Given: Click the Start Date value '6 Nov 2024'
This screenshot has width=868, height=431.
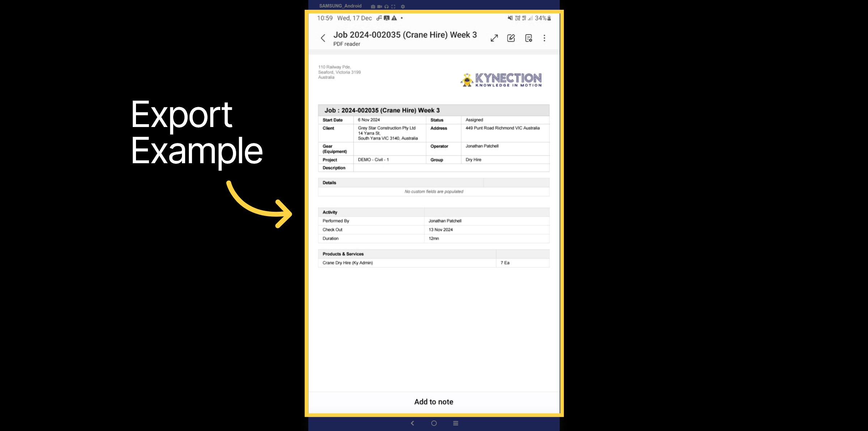Looking at the screenshot, I should (x=369, y=120).
